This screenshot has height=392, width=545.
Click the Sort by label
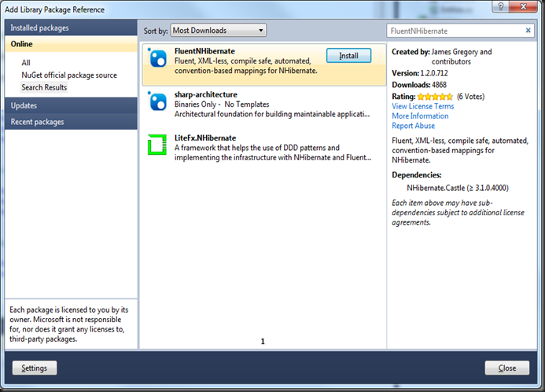click(156, 31)
